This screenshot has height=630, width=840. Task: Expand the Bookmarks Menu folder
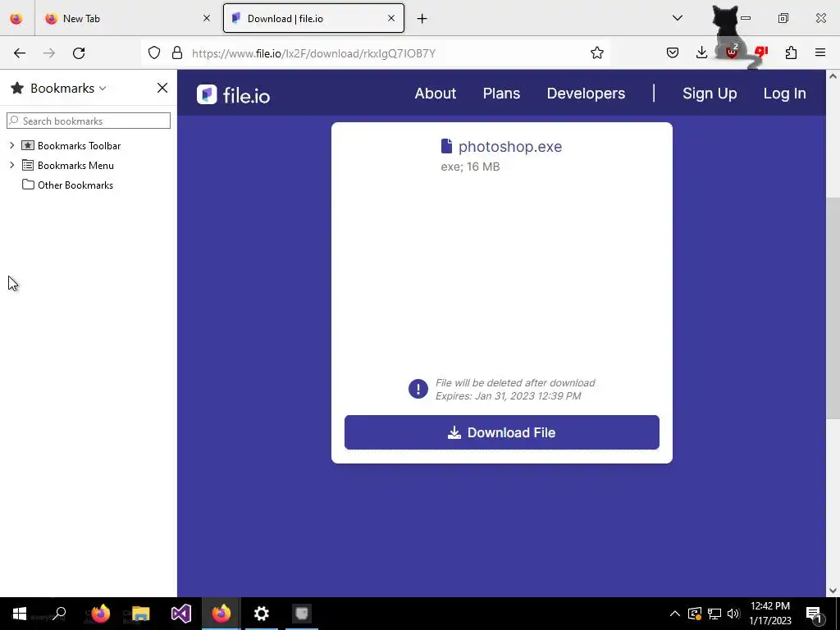[x=11, y=165]
